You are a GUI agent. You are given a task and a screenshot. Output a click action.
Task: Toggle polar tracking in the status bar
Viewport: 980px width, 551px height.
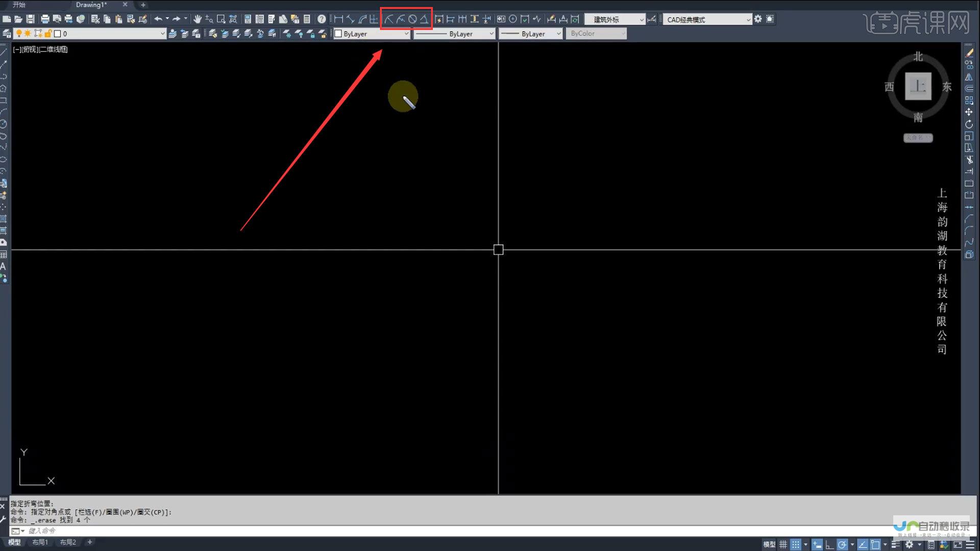point(842,544)
